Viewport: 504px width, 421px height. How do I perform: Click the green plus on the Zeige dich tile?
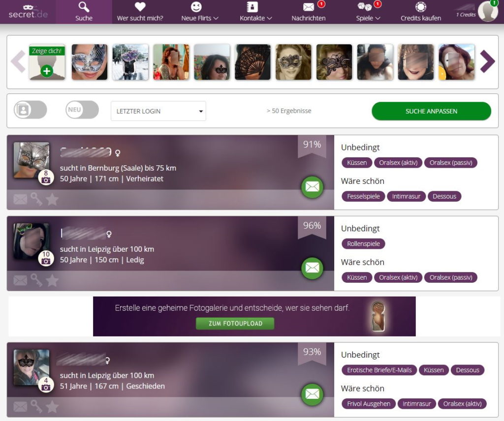(47, 71)
